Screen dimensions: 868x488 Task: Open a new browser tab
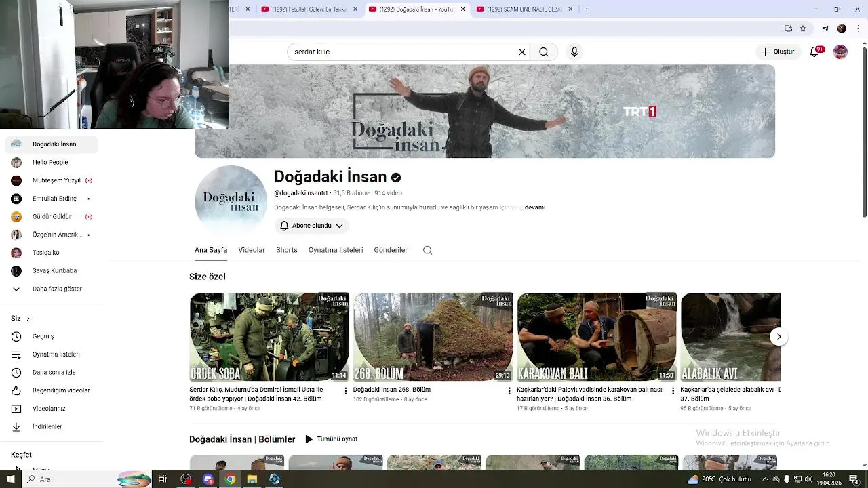coord(587,9)
